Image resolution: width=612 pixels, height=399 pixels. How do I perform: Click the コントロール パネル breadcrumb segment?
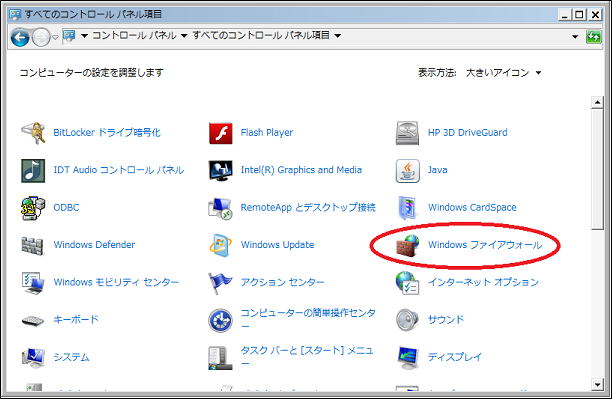coord(134,36)
